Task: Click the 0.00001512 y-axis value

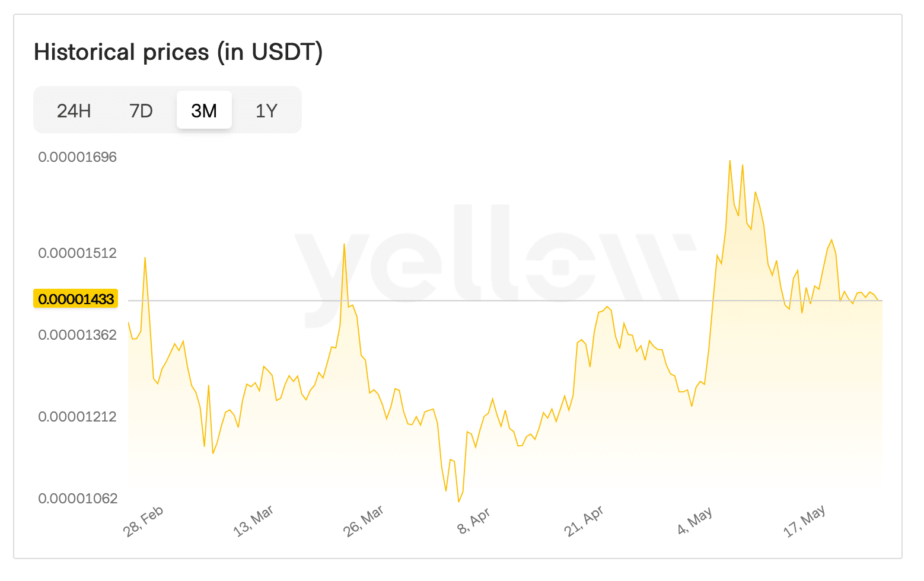Action: point(79,253)
